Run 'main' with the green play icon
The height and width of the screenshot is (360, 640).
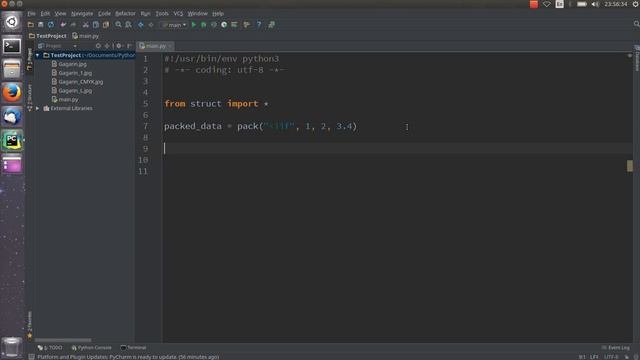194,25
